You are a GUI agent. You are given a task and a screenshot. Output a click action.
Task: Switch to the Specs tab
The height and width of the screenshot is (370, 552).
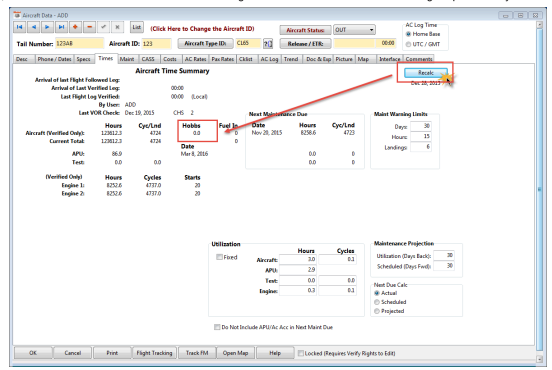(x=83, y=59)
